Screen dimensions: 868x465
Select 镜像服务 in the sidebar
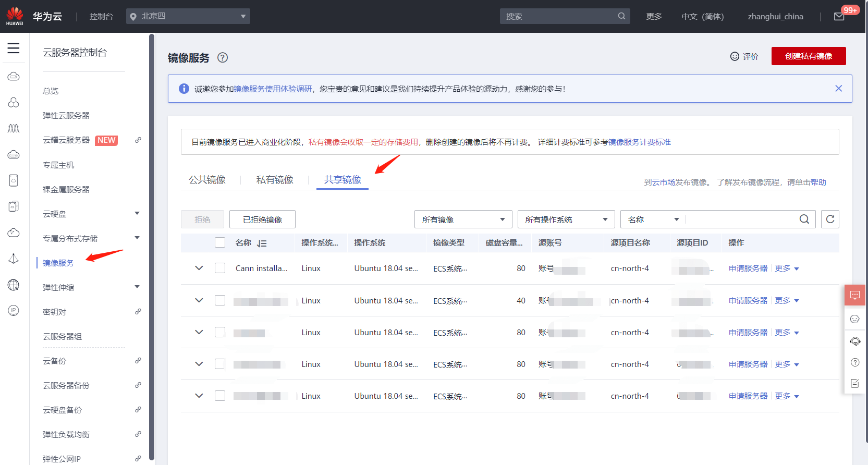58,263
